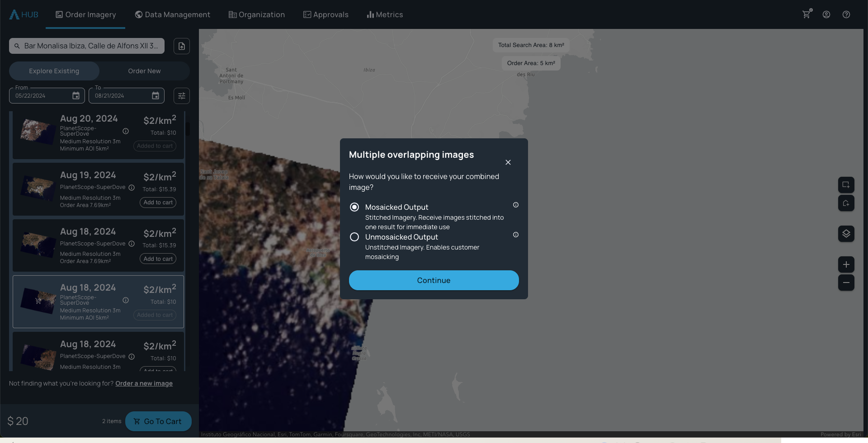Open the map layers control
Image resolution: width=868 pixels, height=443 pixels.
point(846,234)
